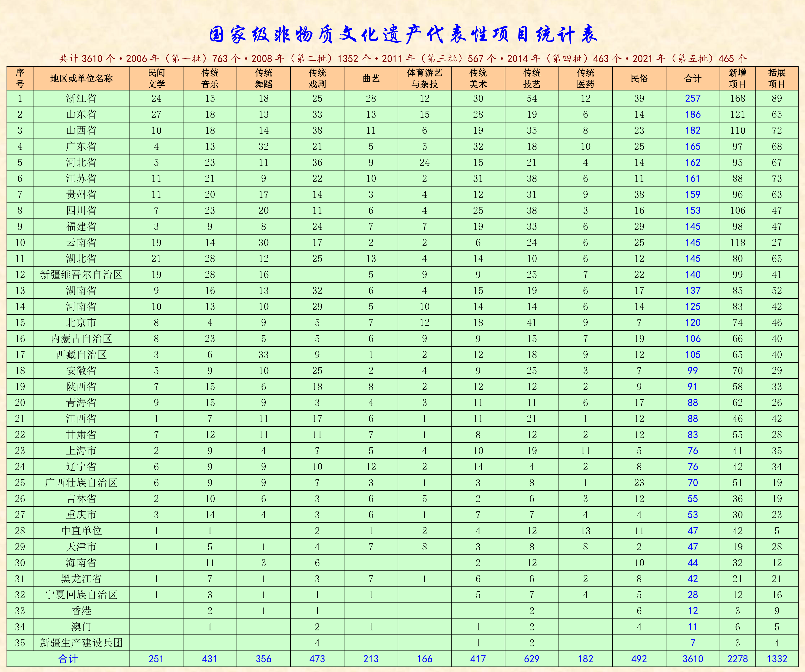Click the grand total 3610 cell

point(693,659)
